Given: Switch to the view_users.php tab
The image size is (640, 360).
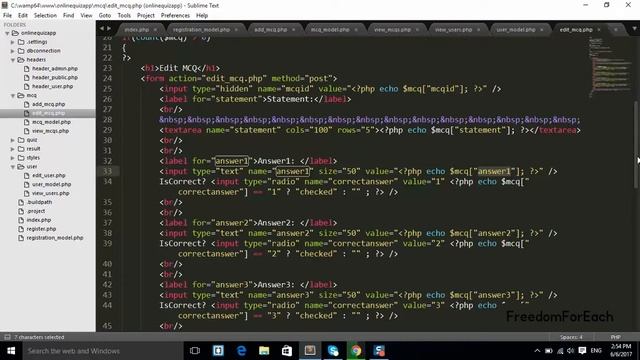Looking at the screenshot, I should 453,30.
